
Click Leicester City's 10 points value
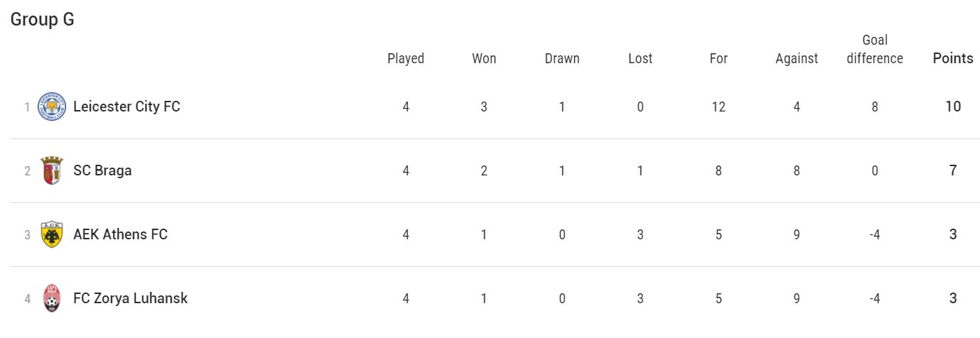point(953,107)
